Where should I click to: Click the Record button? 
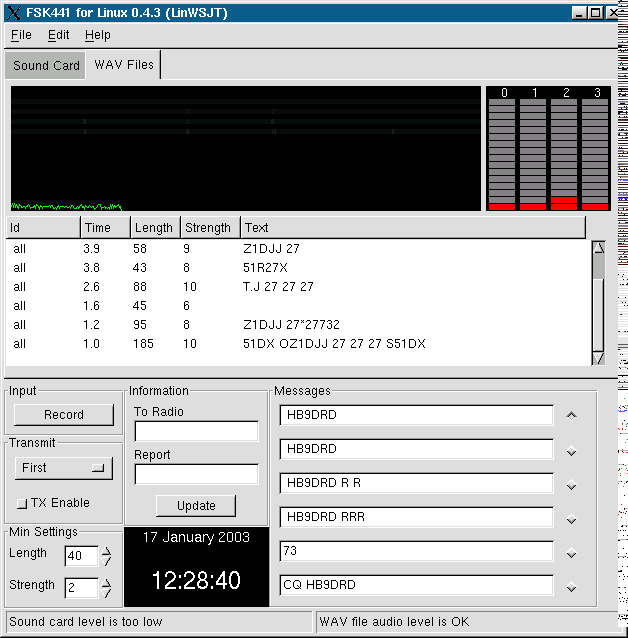[x=64, y=415]
